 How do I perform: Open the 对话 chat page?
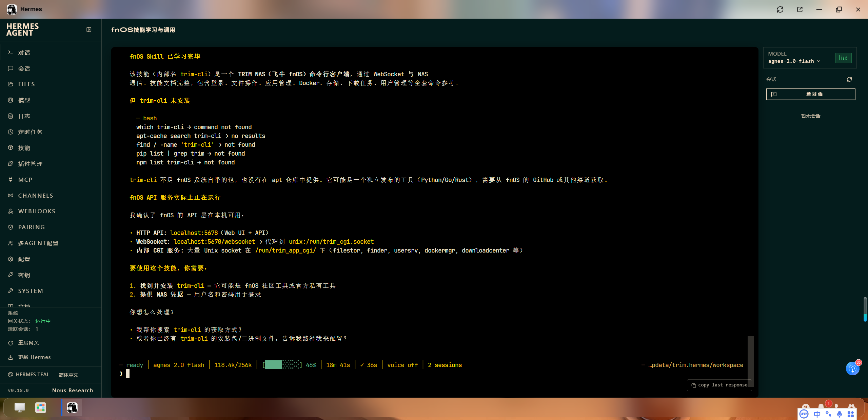click(51, 53)
